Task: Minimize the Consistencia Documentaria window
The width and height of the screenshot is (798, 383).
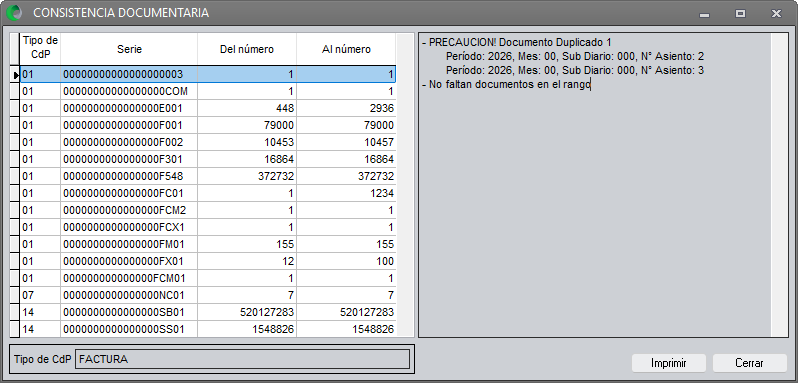Action: [704, 14]
